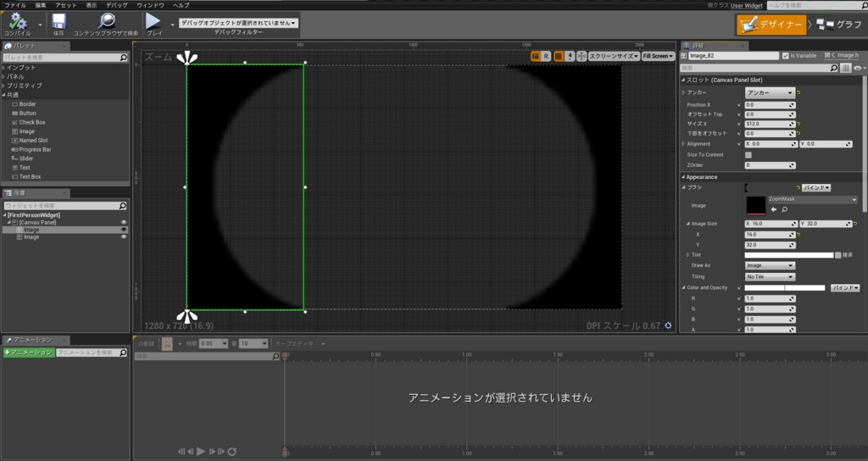Click the green +アニメーション button
This screenshot has width=868, height=461.
(29, 353)
